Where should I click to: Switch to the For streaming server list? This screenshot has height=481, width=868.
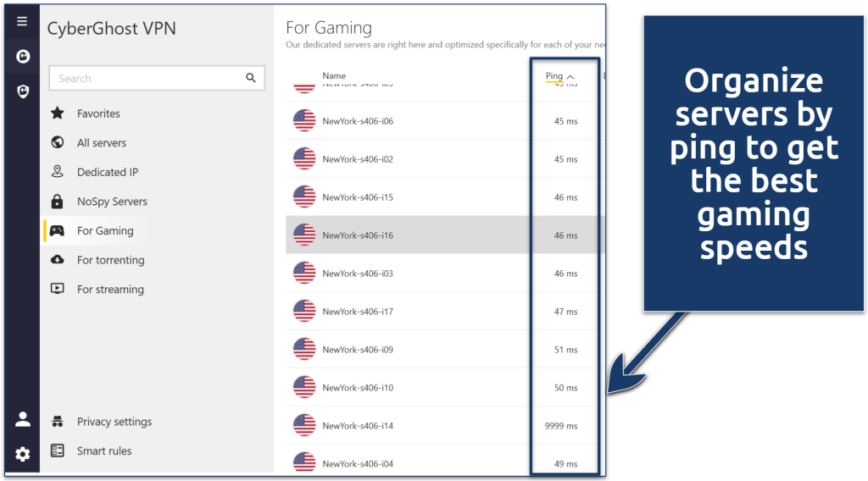point(110,290)
